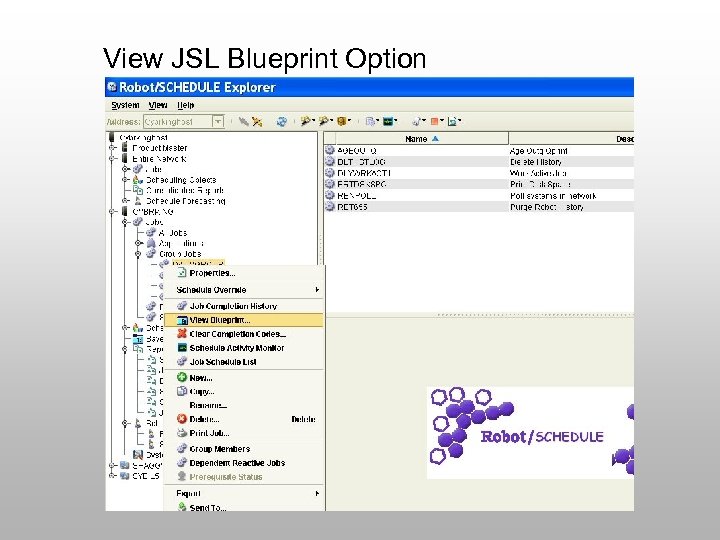
Task: Click the Copy icon in the context menu
Action: click(x=182, y=391)
